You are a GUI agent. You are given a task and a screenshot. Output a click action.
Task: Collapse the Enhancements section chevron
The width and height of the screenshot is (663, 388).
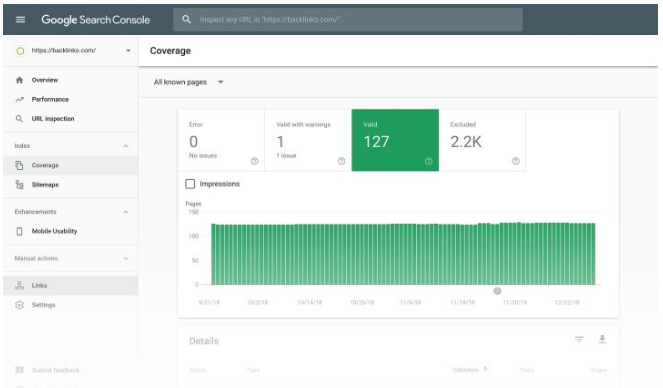(126, 212)
